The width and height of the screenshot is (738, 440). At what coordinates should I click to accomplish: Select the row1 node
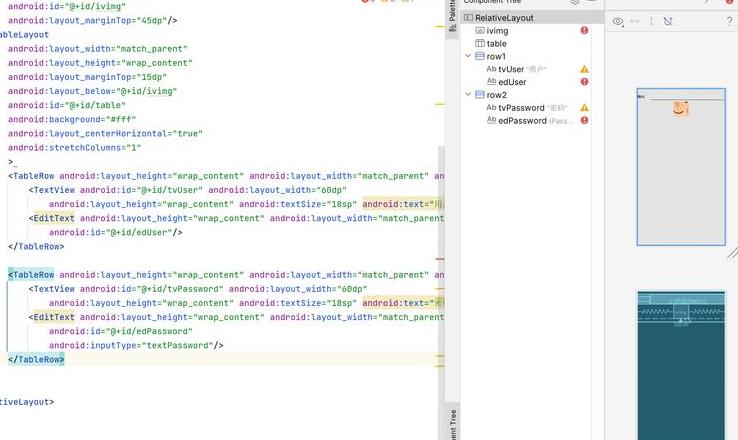(x=496, y=56)
